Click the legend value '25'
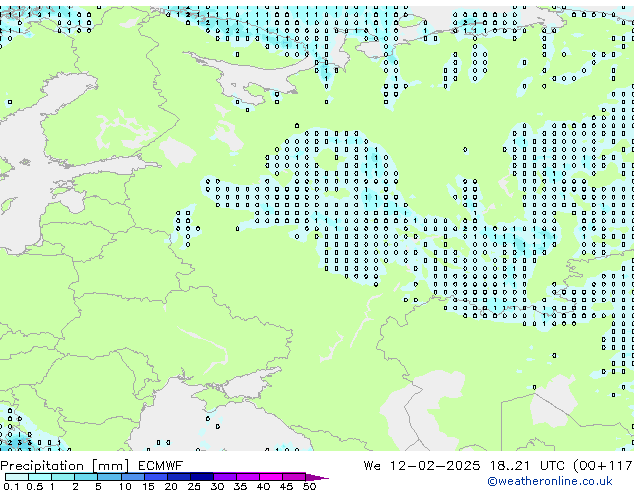Viewport: 634px width, 490px height. tap(194, 486)
